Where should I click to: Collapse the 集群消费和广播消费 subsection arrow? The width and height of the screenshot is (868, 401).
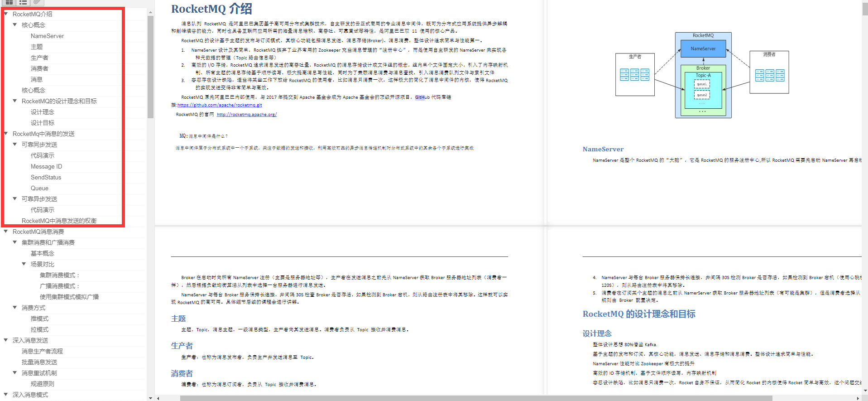[15, 242]
